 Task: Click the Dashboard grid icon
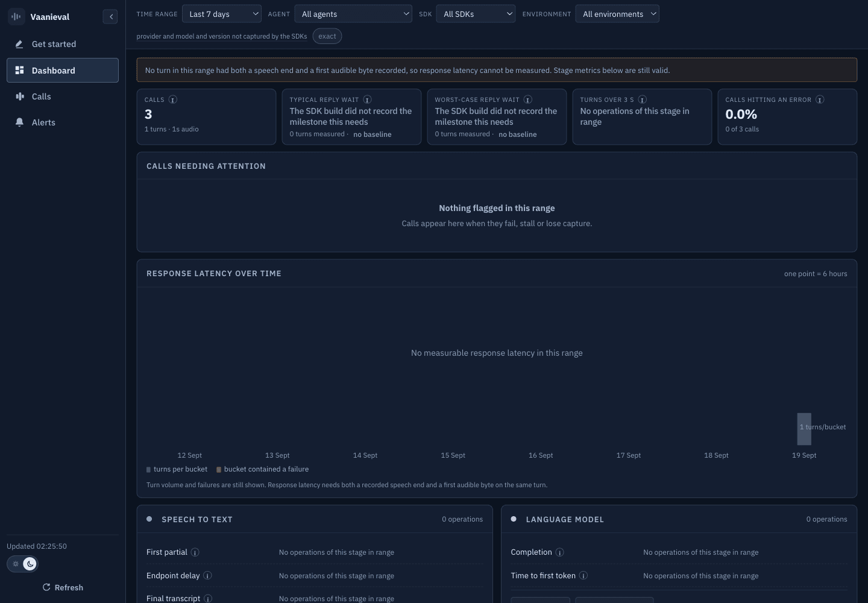[19, 71]
